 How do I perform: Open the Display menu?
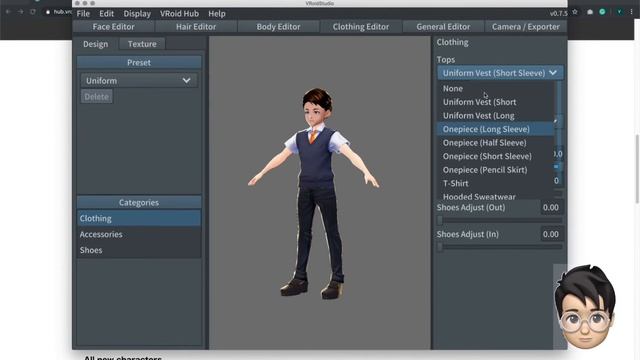137,13
